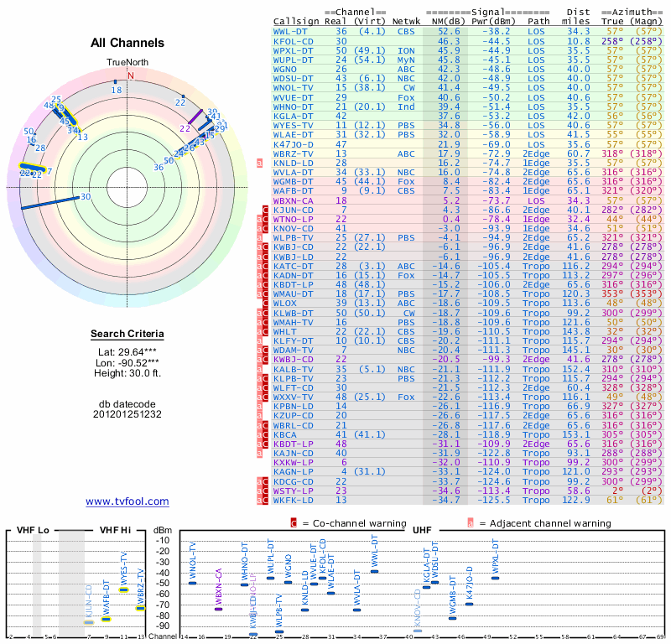Open the www.tvfool.com link
Image resolution: width=671 pixels, height=644 pixels.
pos(127,501)
